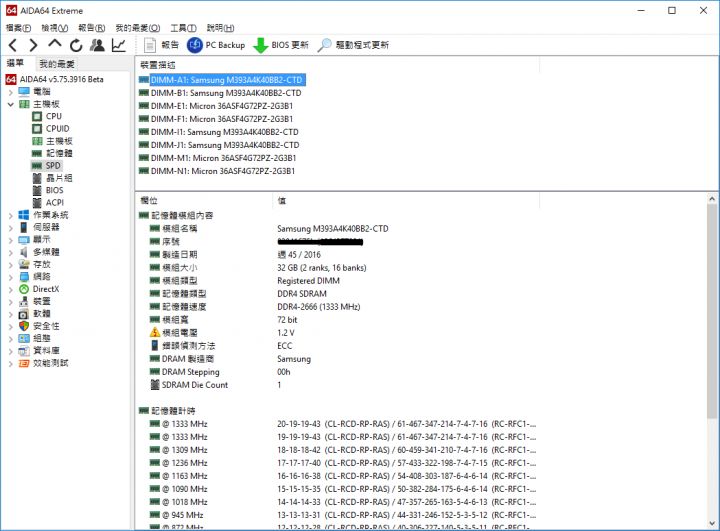The image size is (720, 531).
Task: Click the 資料庫 tree icon
Action: 24,351
